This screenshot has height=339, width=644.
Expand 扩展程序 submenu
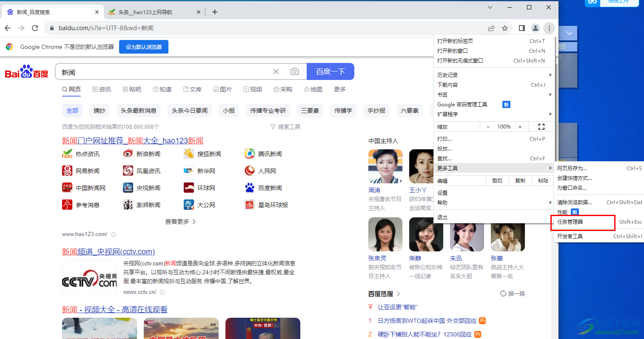[x=494, y=114]
